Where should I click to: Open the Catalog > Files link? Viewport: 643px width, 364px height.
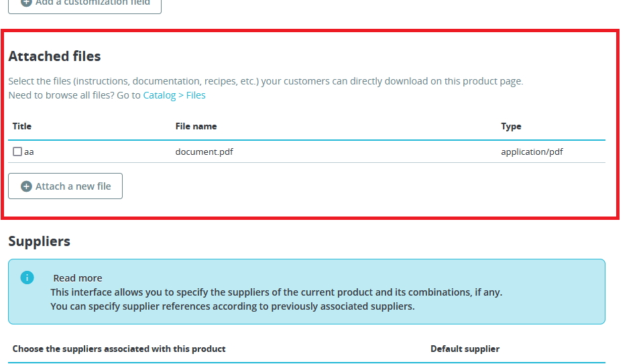pos(174,95)
